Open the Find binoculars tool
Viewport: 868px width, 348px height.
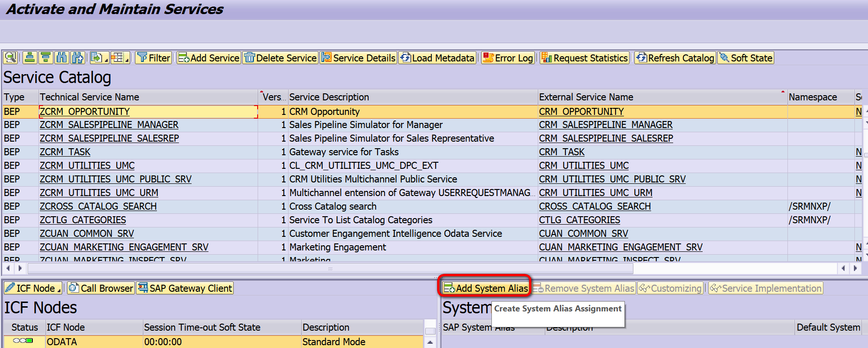61,58
